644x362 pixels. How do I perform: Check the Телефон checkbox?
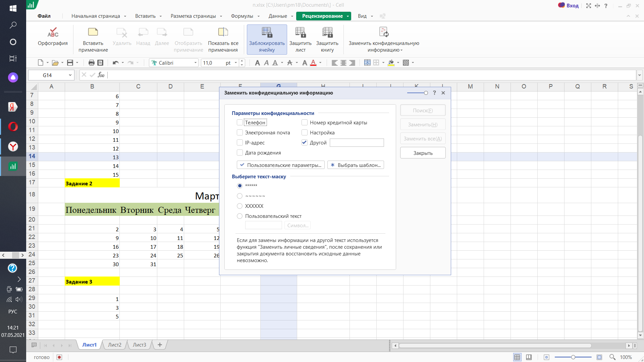240,123
